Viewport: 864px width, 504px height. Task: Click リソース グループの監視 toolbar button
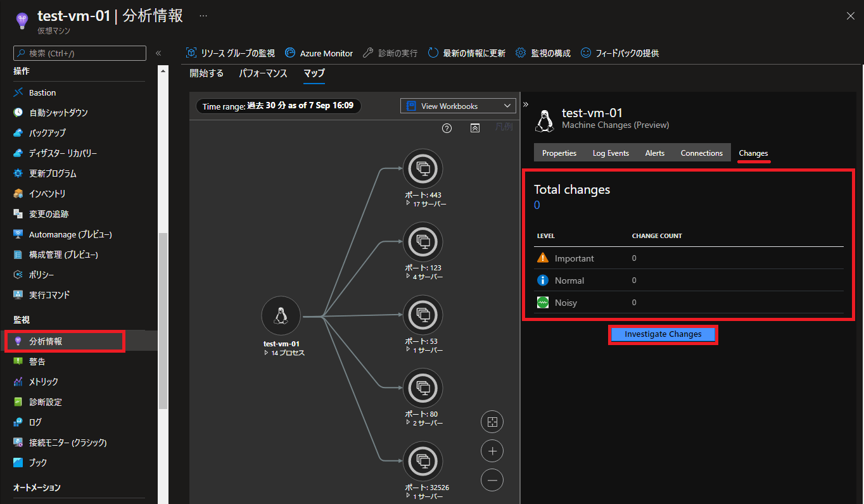pos(231,53)
